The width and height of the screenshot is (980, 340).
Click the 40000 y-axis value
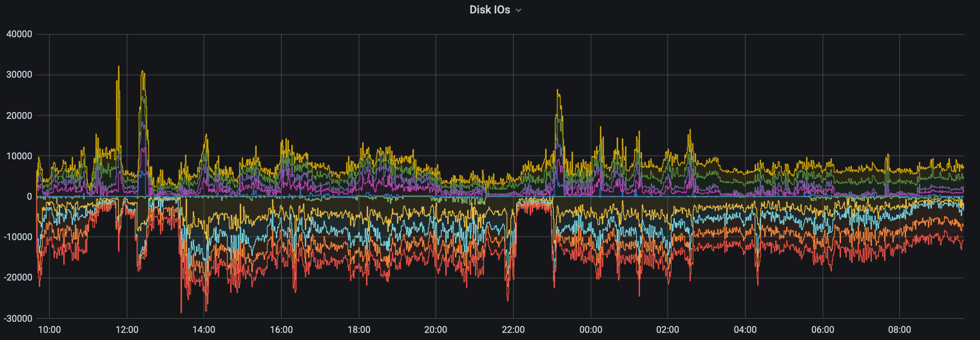point(19,34)
